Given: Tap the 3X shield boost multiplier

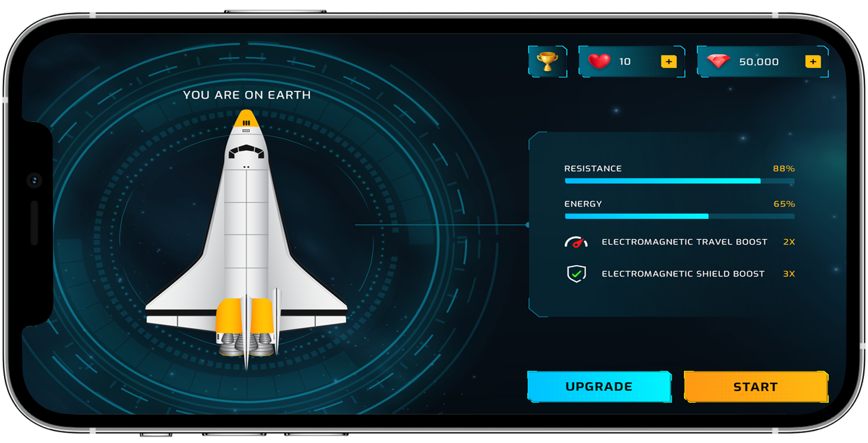Looking at the screenshot, I should [x=788, y=274].
